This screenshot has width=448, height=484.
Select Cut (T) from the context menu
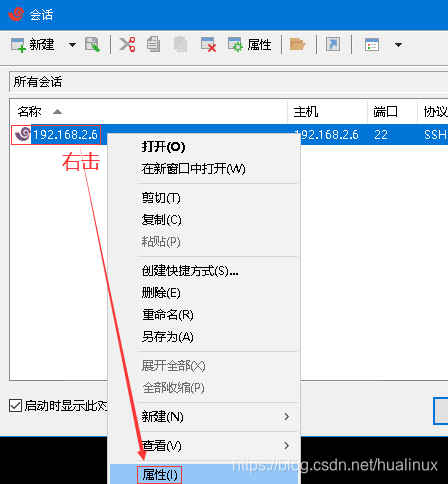[x=204, y=198]
